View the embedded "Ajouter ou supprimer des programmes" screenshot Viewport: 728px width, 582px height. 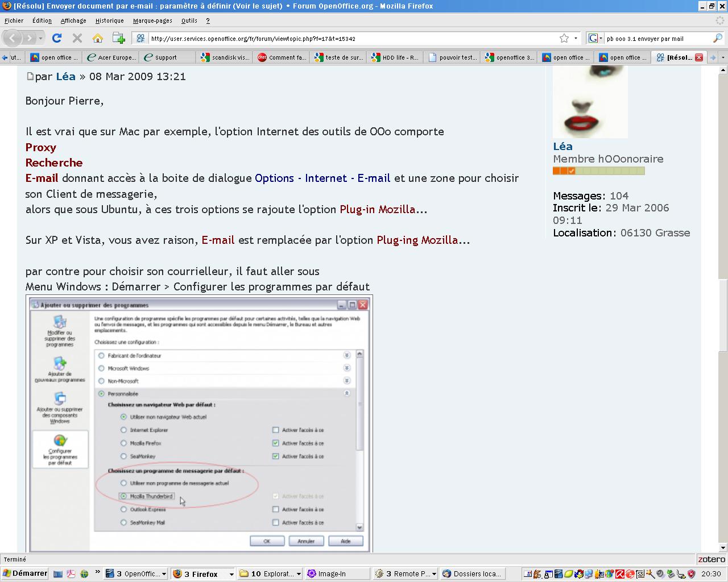(x=199, y=424)
